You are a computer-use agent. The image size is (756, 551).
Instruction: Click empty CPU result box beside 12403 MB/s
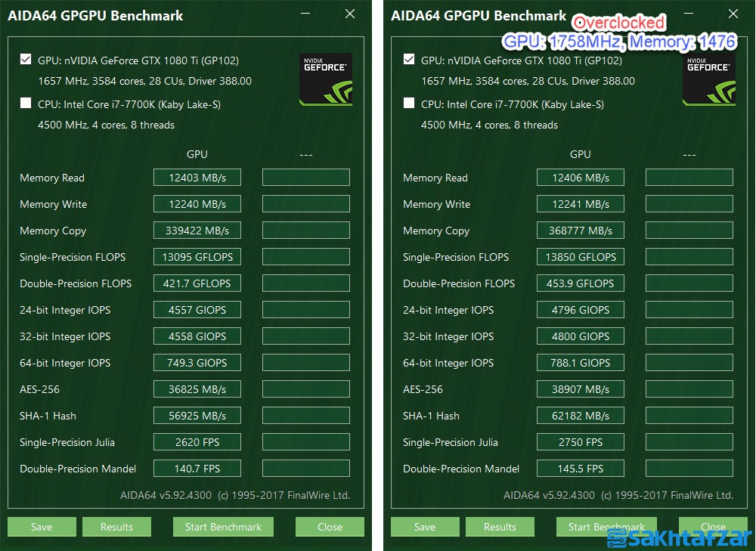(x=306, y=178)
